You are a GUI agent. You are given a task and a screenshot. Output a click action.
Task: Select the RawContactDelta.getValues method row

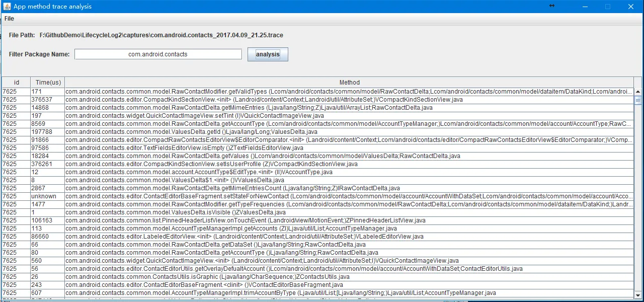pyautogui.click(x=349, y=156)
